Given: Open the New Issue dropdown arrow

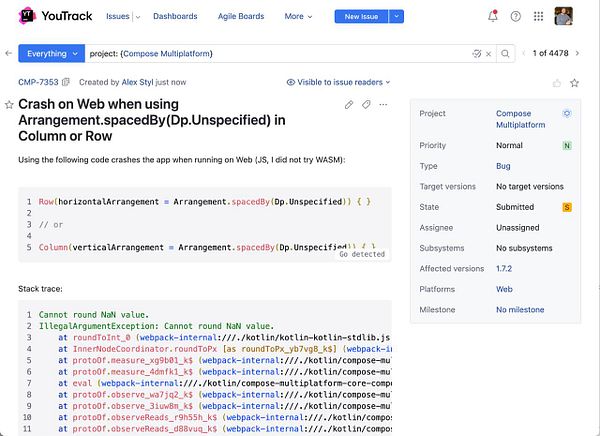Looking at the screenshot, I should (x=396, y=16).
